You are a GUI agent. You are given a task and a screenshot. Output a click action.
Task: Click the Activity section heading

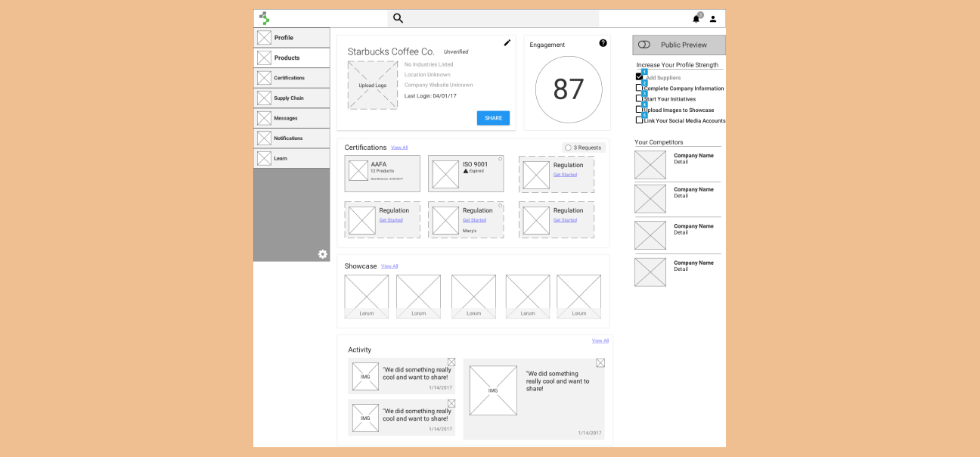click(360, 350)
